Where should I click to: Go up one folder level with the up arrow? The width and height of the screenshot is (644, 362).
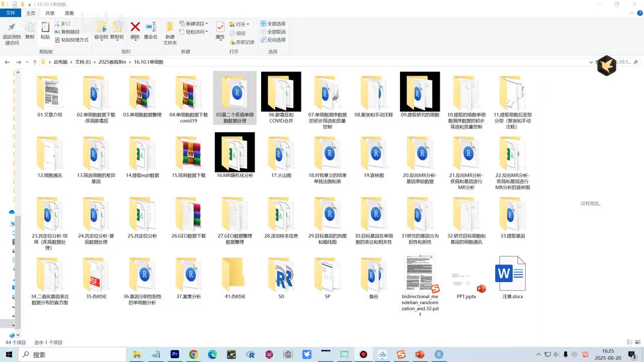click(x=35, y=62)
